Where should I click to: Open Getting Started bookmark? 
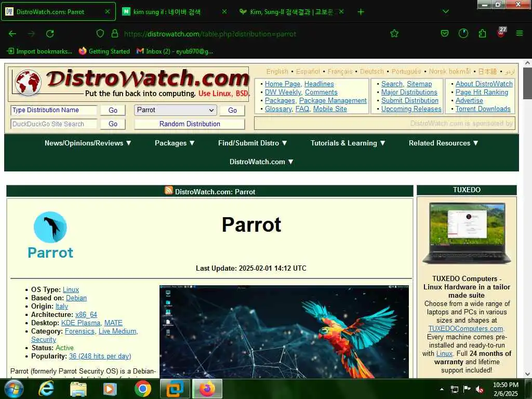tap(104, 51)
